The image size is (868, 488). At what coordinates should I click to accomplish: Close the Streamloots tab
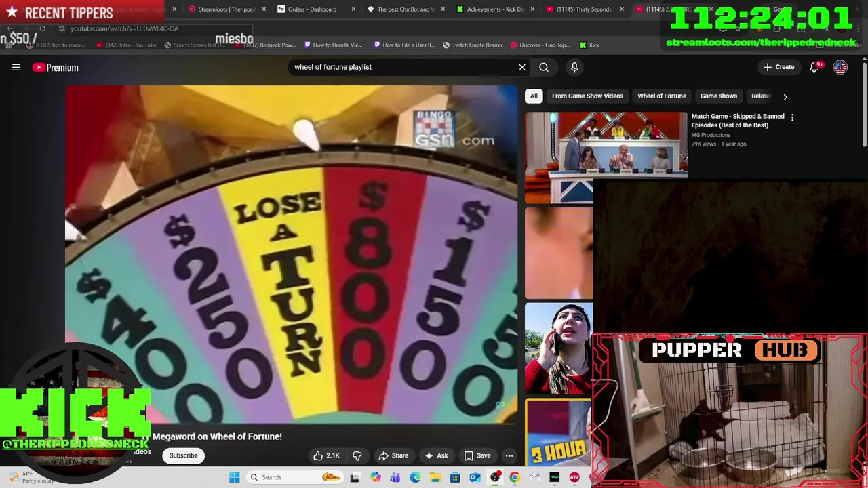click(264, 9)
